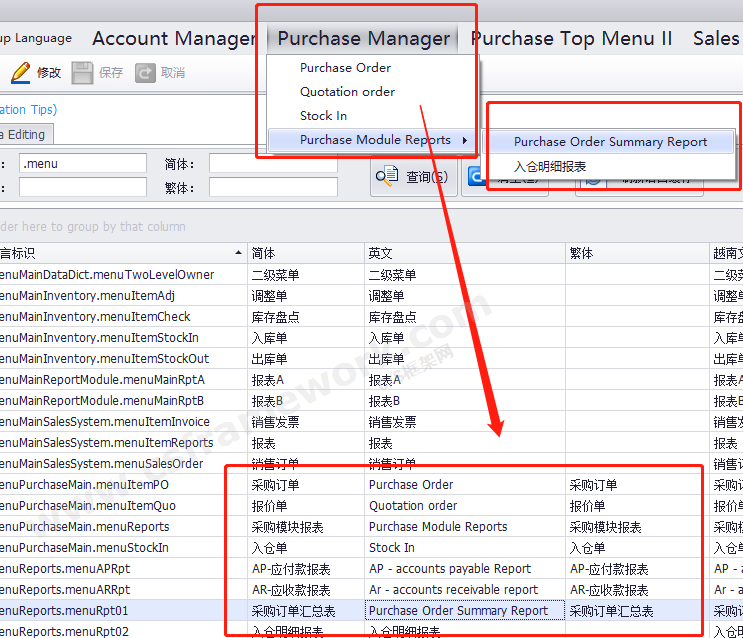Select Quotation order menu item
This screenshot has height=638, width=743.
347,92
